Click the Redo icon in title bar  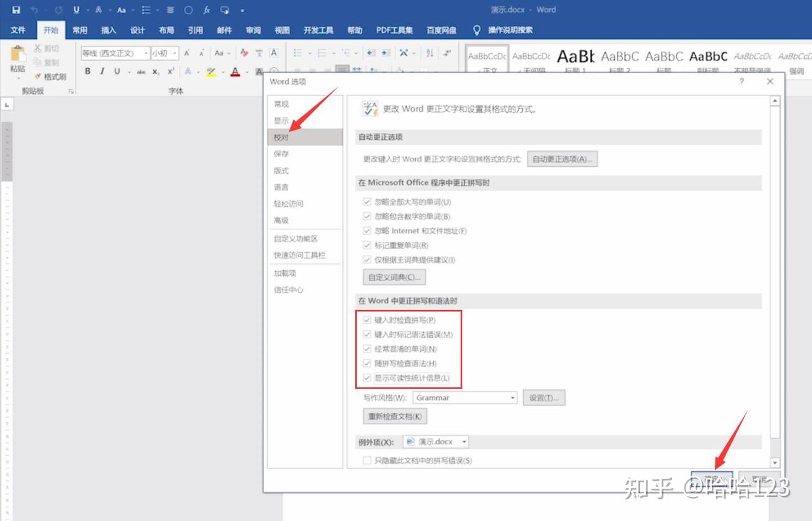(58, 10)
